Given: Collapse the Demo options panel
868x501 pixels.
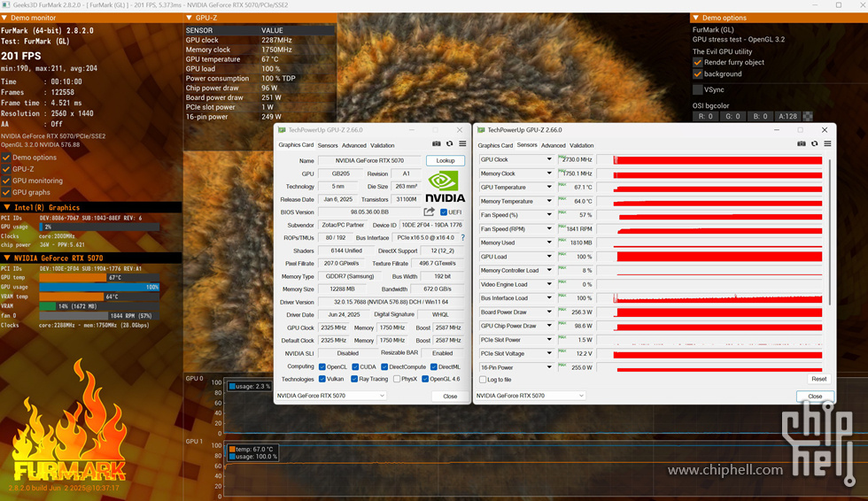Looking at the screenshot, I should tap(696, 18).
